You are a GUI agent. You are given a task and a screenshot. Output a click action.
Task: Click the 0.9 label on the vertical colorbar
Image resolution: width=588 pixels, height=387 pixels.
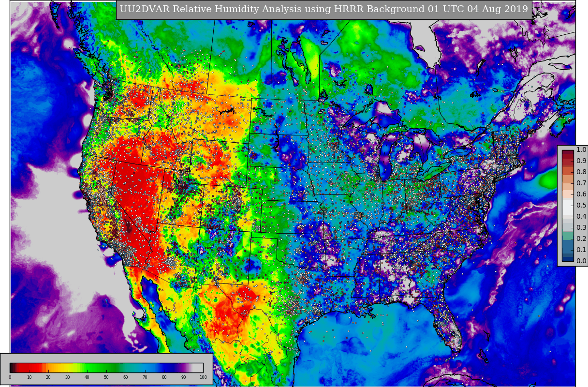(581, 161)
